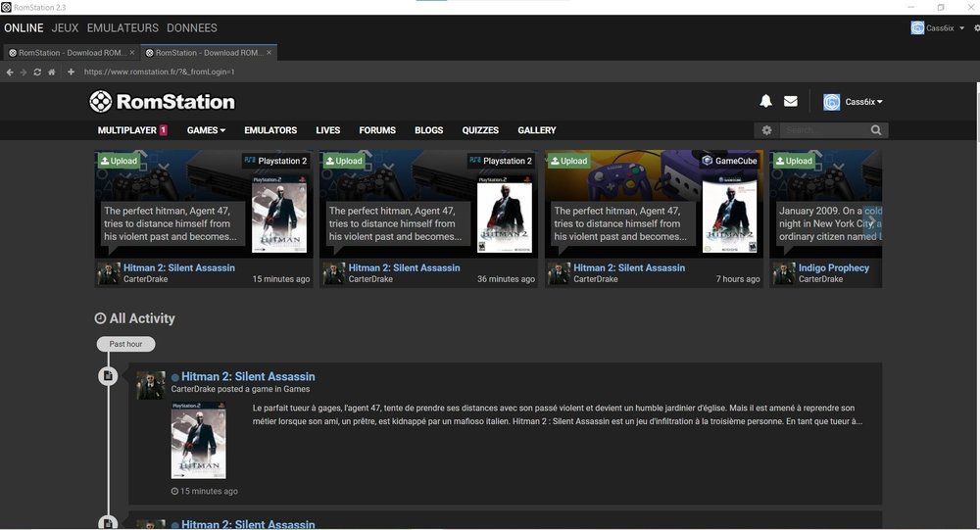Click the site search input field
This screenshot has height=530, width=980.
[x=824, y=130]
